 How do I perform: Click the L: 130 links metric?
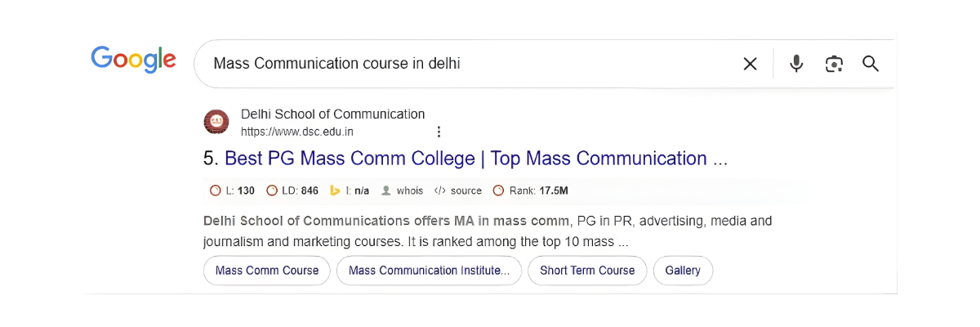click(x=233, y=190)
